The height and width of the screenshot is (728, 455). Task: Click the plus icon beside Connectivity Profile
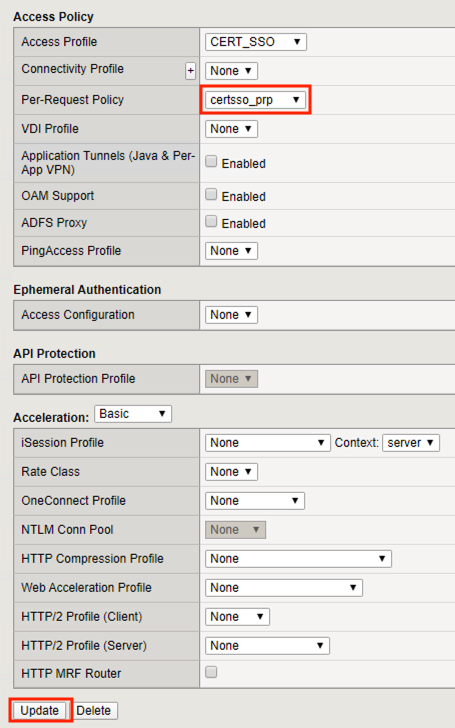coord(190,71)
